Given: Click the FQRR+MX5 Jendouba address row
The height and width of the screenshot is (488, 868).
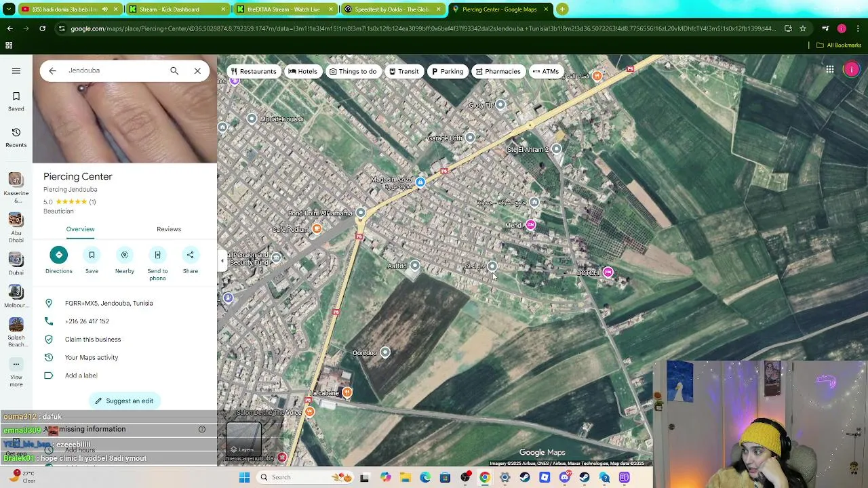Looking at the screenshot, I should 125,303.
